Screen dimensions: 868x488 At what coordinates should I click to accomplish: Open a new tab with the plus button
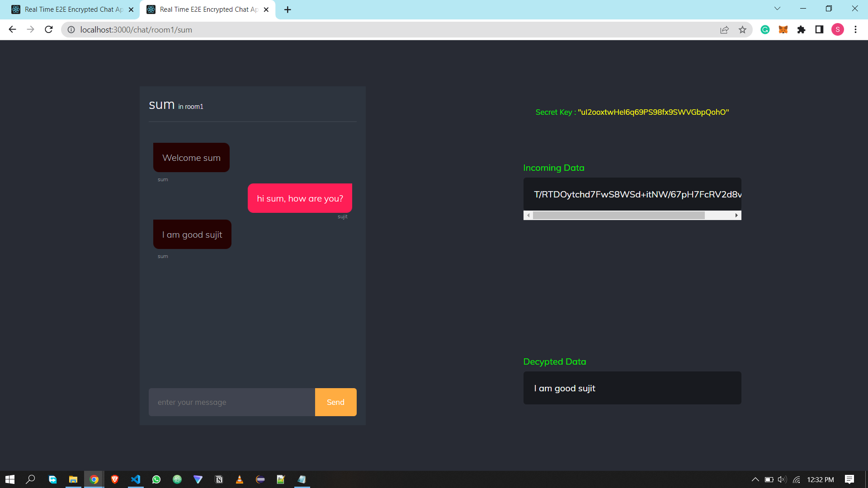pyautogui.click(x=288, y=9)
